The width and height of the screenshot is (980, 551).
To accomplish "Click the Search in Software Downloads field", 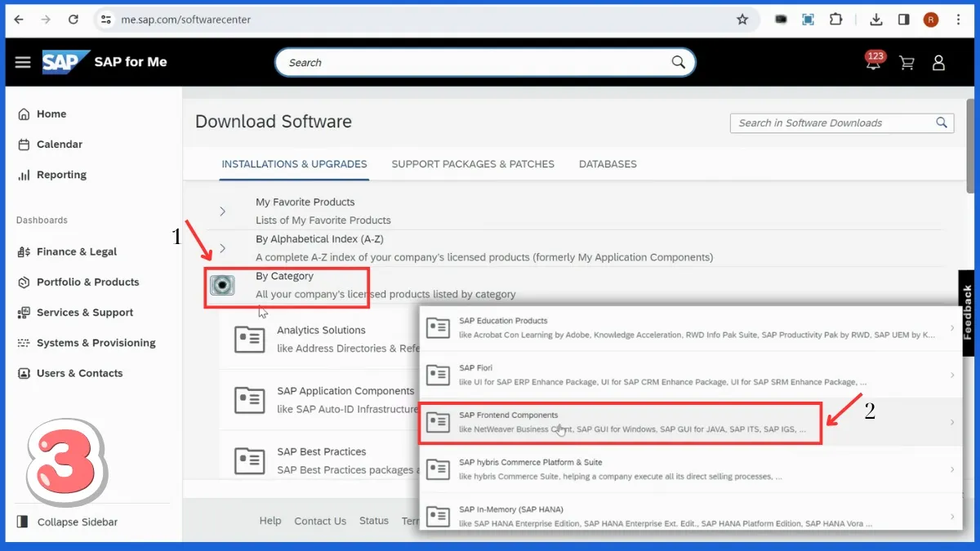I will pyautogui.click(x=825, y=122).
